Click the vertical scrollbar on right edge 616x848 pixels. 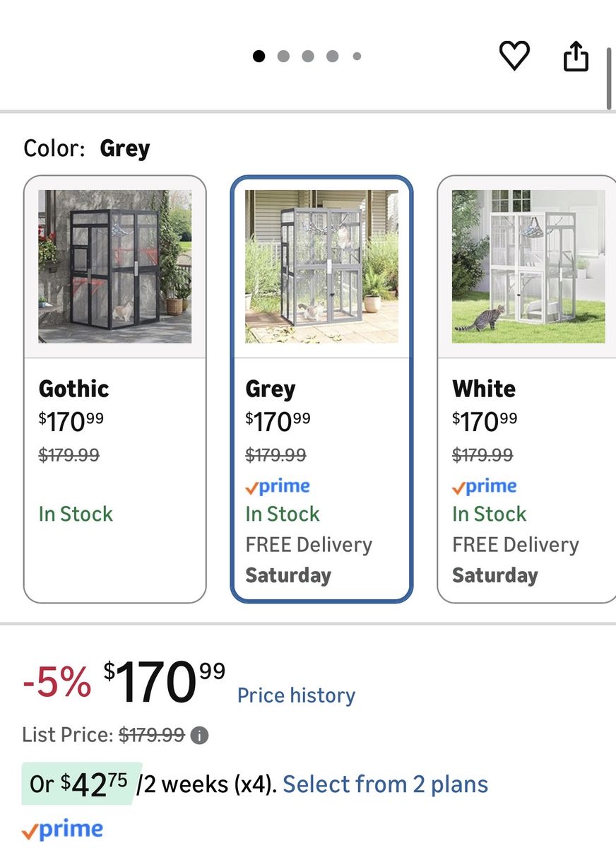pos(609,78)
